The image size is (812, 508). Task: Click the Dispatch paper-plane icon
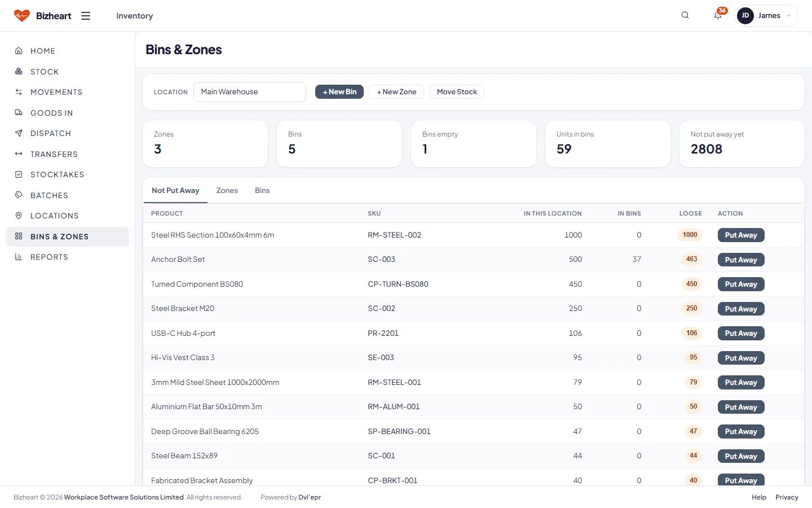(19, 133)
